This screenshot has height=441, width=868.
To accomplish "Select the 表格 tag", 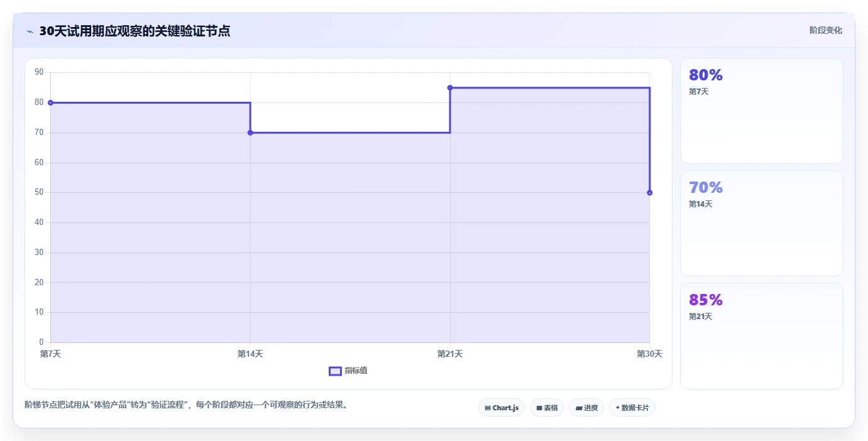I will [x=547, y=408].
